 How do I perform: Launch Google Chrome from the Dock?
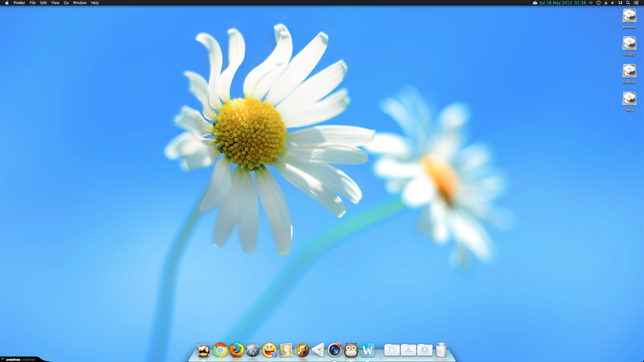pos(220,350)
